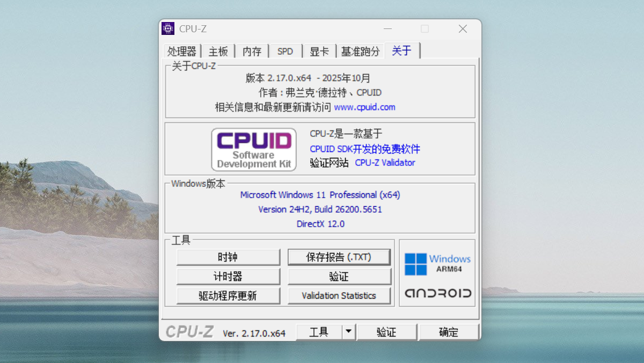Open the www.cpuid.com link
644x363 pixels.
pyautogui.click(x=364, y=107)
